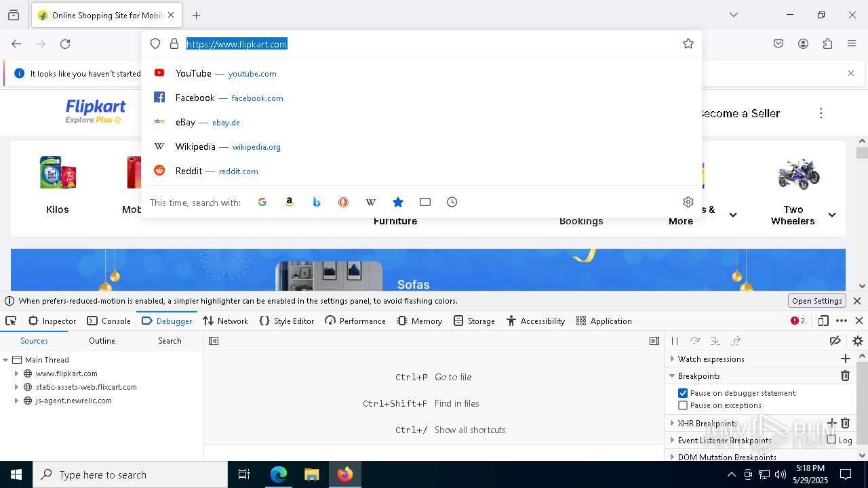Image resolution: width=868 pixels, height=488 pixels.
Task: Remove all breakpoints with the trash icon
Action: coord(846,375)
